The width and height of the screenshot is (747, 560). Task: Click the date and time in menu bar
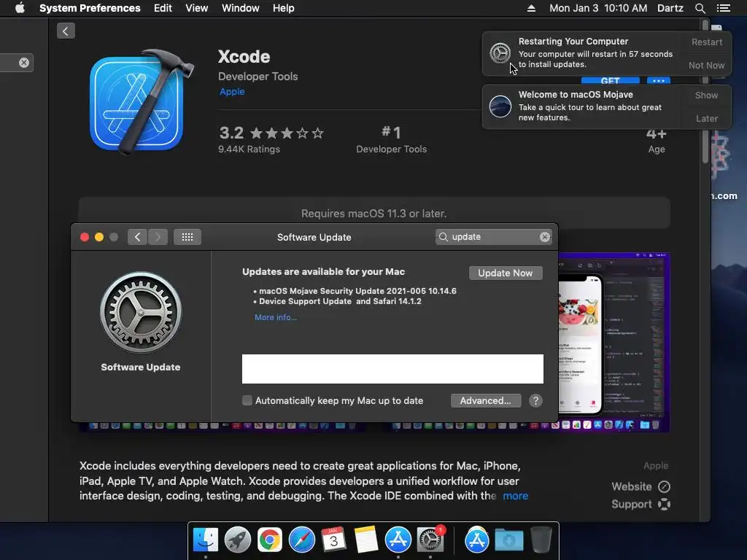598,8
